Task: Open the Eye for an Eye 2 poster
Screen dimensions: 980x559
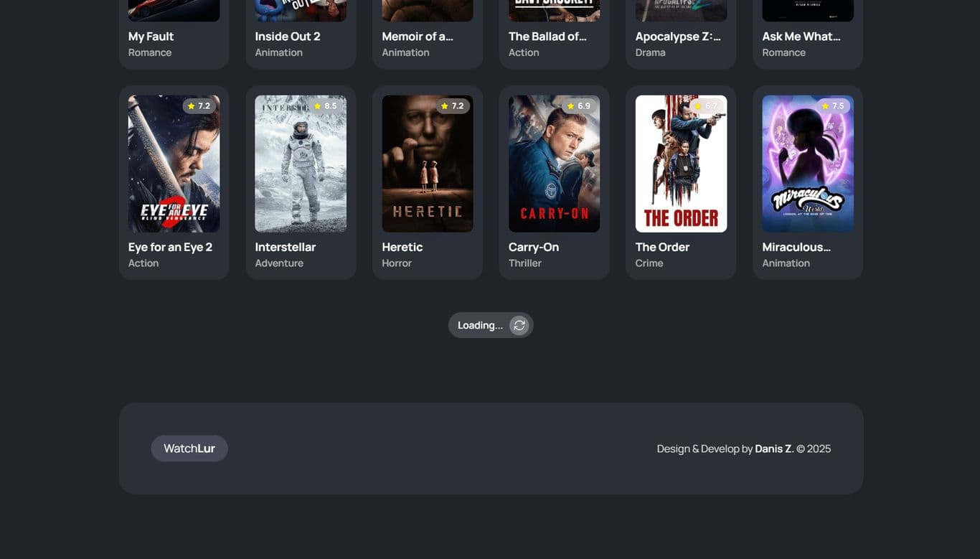Action: point(174,164)
